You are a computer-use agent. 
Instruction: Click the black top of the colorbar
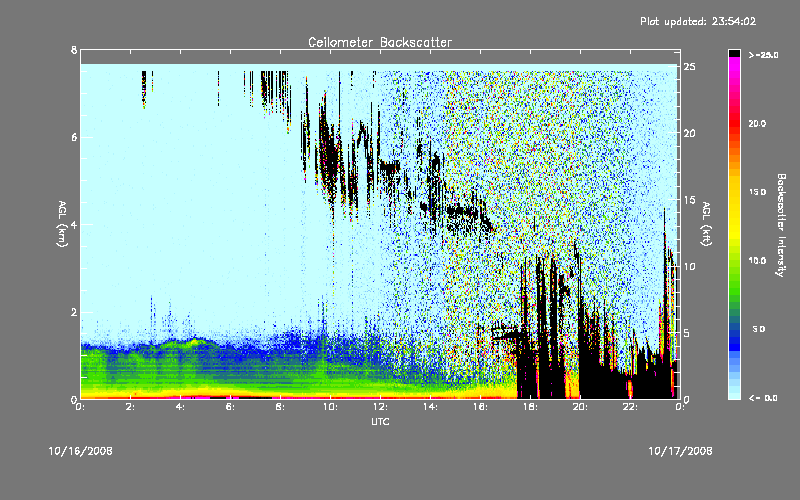tap(734, 53)
